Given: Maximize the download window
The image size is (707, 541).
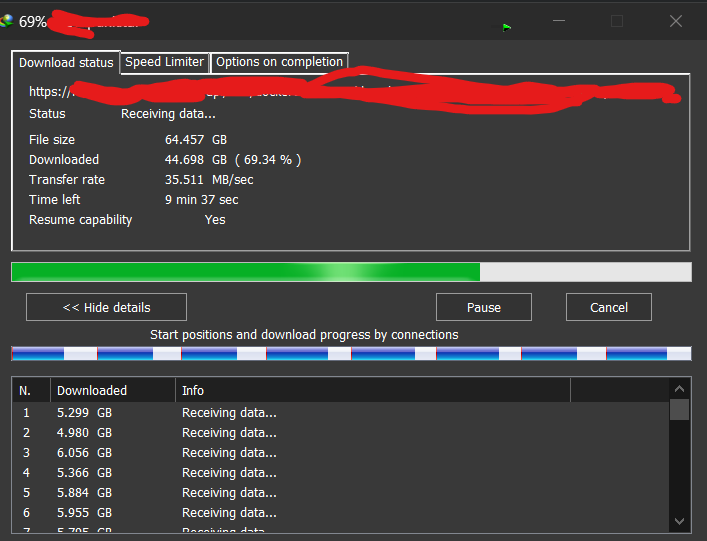Looking at the screenshot, I should pyautogui.click(x=617, y=21).
